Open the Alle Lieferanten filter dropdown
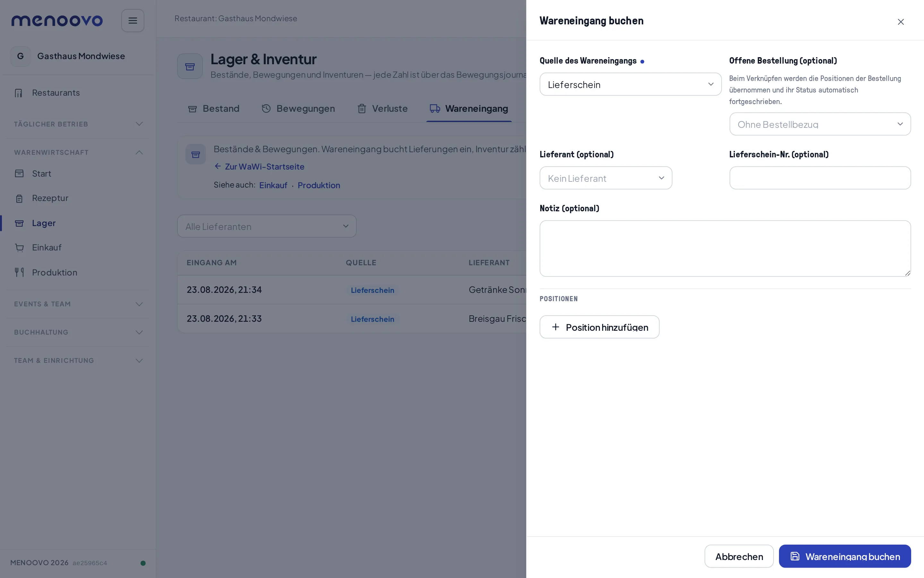Image resolution: width=924 pixels, height=578 pixels. pos(267,226)
